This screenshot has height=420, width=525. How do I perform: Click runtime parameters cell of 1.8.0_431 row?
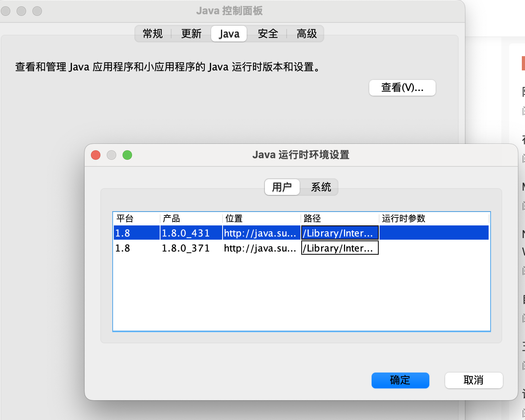click(434, 233)
